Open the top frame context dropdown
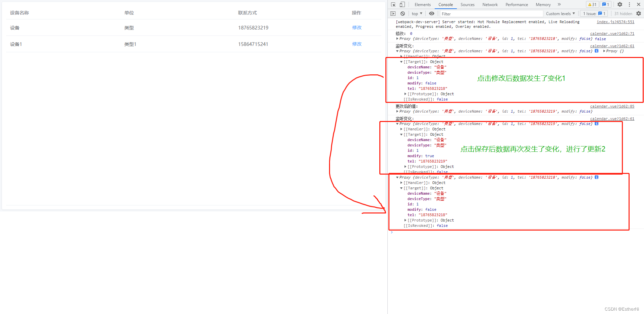Viewport: 644px width, 314px height. click(417, 13)
